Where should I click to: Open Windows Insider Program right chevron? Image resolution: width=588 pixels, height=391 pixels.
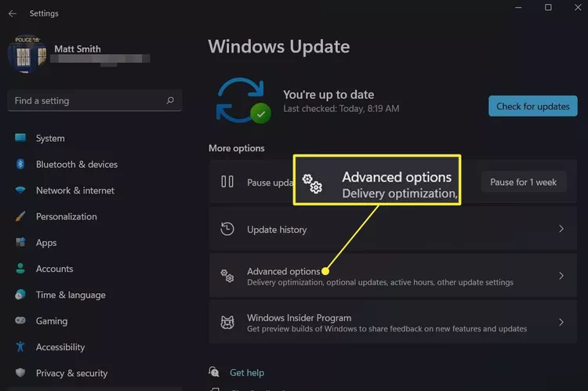point(561,323)
